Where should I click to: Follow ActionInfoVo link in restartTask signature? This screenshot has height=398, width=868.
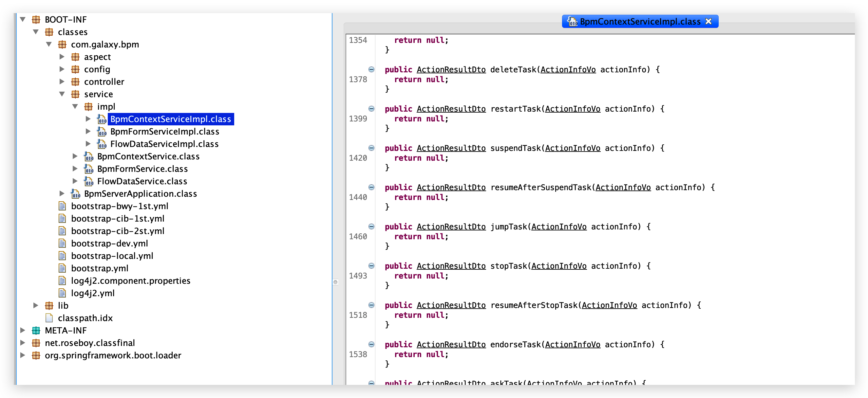pos(573,109)
